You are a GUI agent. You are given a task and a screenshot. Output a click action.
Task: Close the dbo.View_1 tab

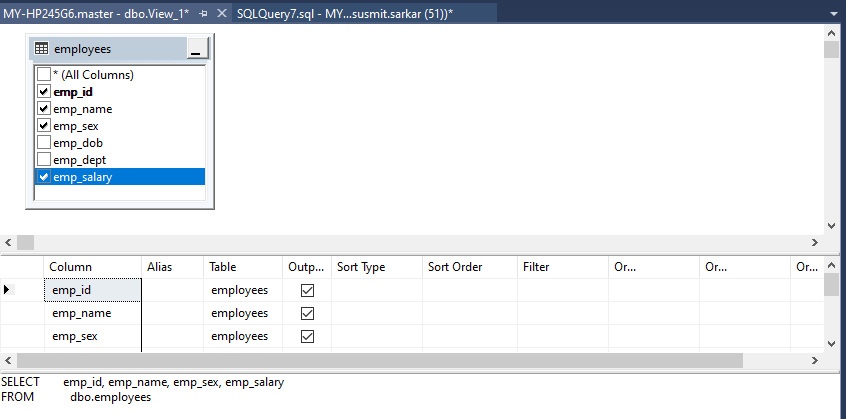(x=221, y=11)
